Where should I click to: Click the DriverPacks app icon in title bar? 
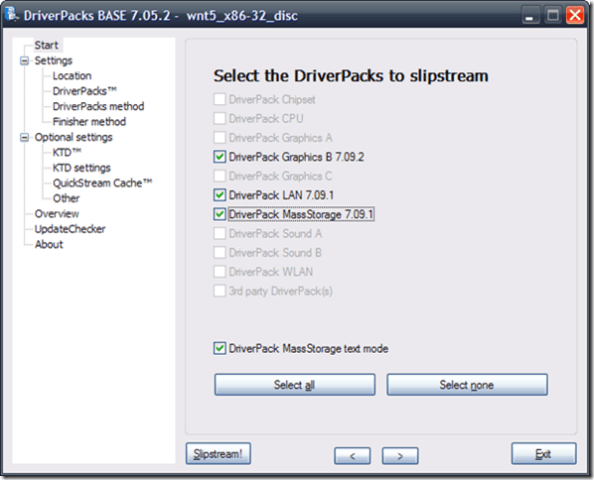click(11, 14)
